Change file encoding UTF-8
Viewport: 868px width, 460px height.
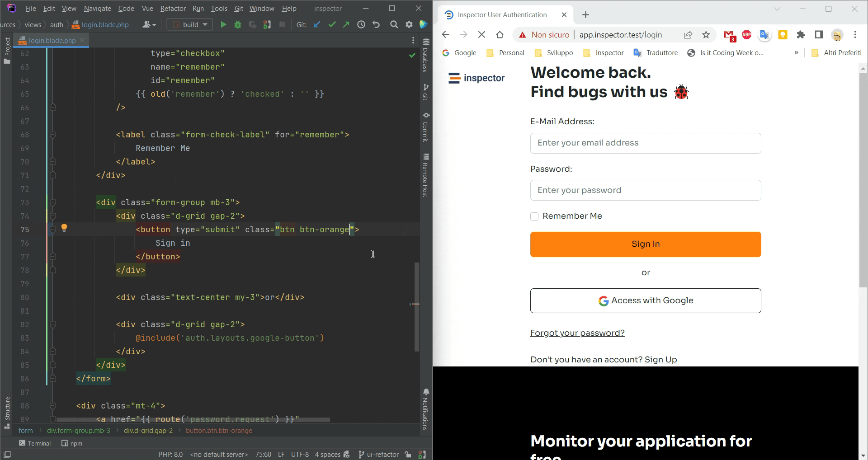300,455
